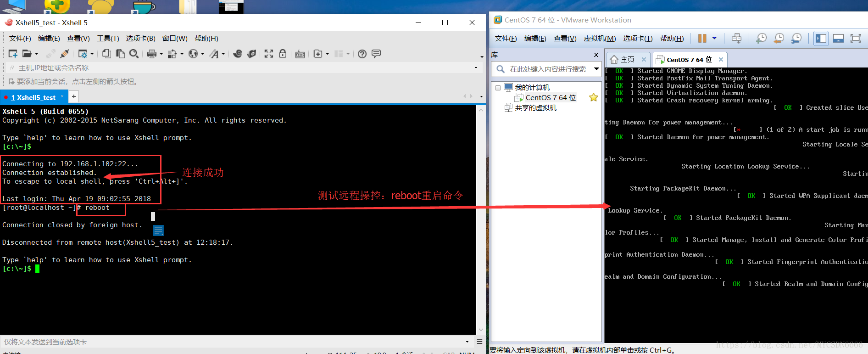This screenshot has height=354, width=868.
Task: Click the Open Session folder icon in Xshell
Action: (27, 54)
